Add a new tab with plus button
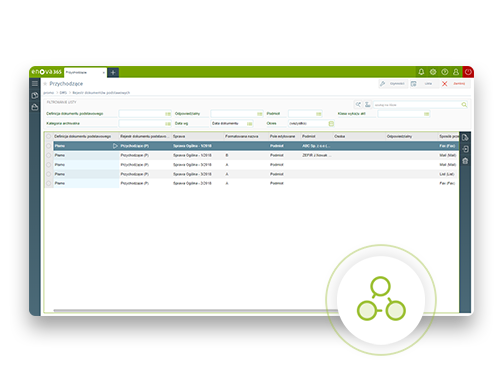 coord(113,72)
